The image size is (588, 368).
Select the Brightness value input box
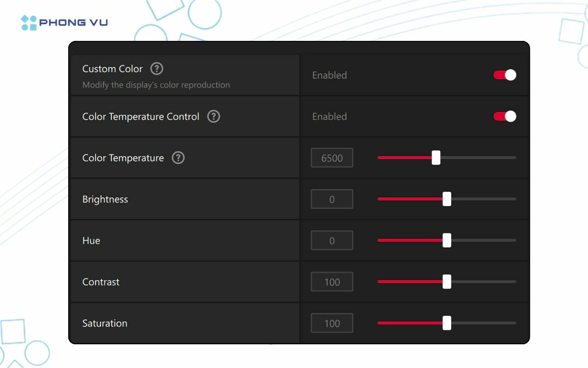332,199
